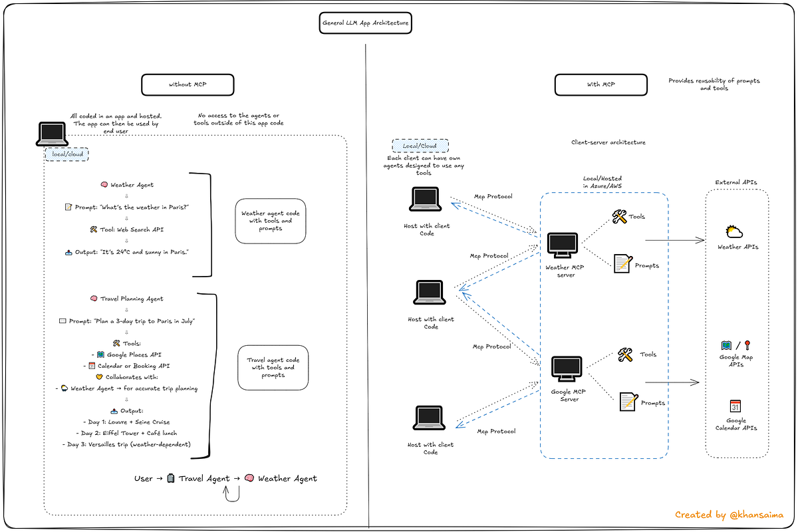Viewport: 798px width, 532px height.
Task: Click the tools emoji before Tool: Web Search API
Action: [94, 229]
